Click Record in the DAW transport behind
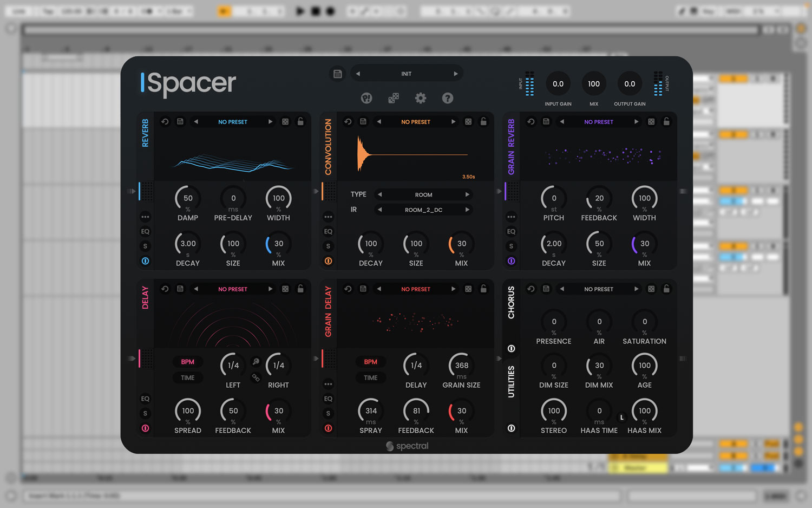Viewport: 812px width, 508px height. 331,11
